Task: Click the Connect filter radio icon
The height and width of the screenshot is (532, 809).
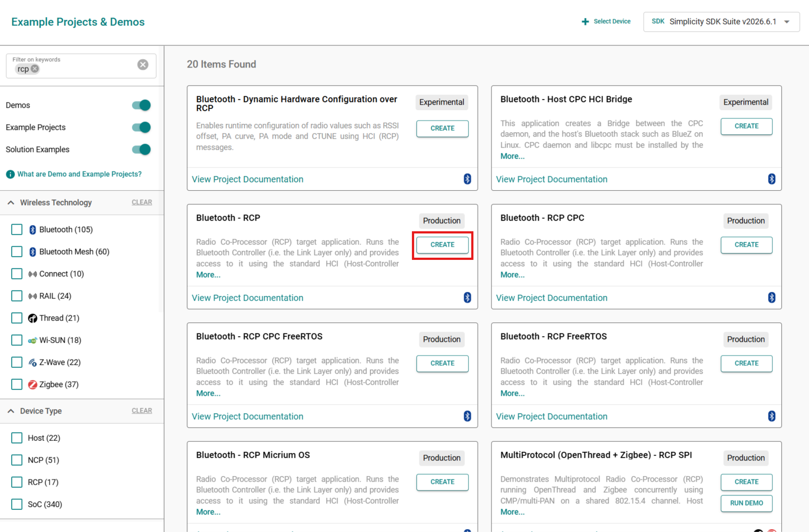Action: click(x=33, y=274)
